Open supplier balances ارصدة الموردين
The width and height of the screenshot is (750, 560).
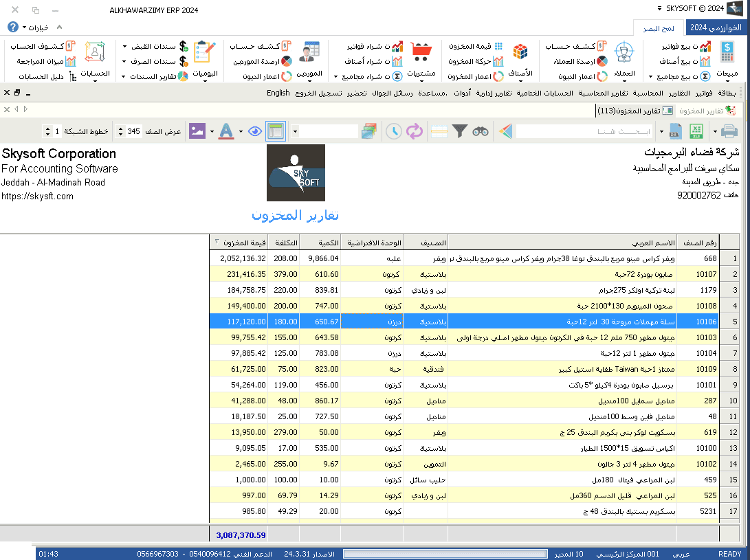(262, 61)
